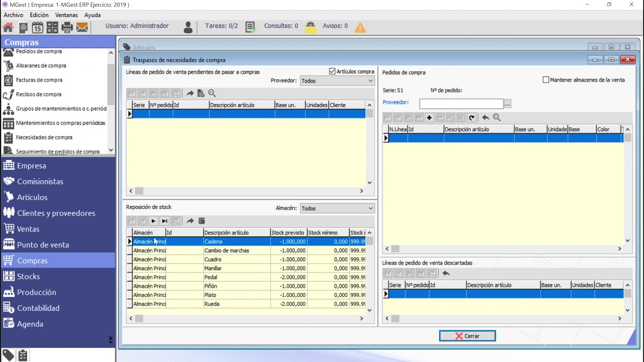644x362 pixels.
Task: Go to next record in Reposición de stock
Action: click(153, 221)
